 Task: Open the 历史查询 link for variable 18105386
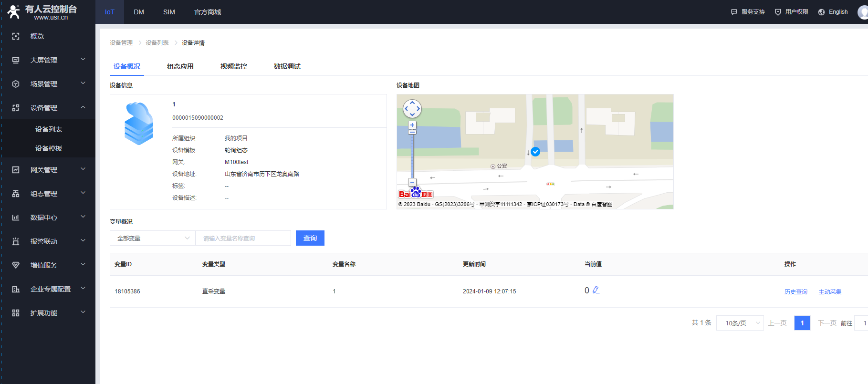[x=795, y=292]
